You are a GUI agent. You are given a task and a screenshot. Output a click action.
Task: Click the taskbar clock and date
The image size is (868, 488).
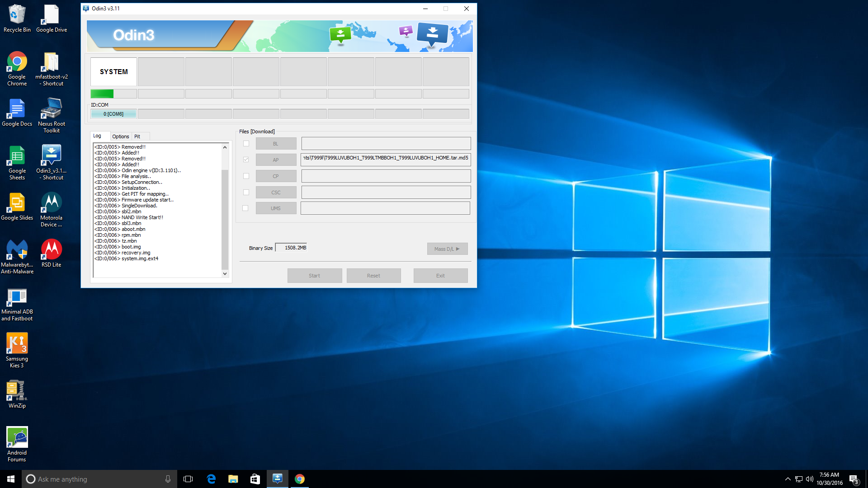(829, 479)
